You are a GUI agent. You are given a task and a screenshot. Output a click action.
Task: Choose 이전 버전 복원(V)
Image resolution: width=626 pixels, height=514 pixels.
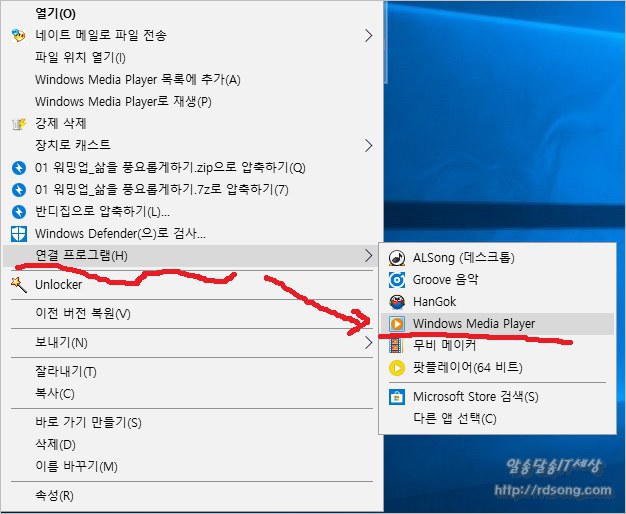tap(192, 314)
